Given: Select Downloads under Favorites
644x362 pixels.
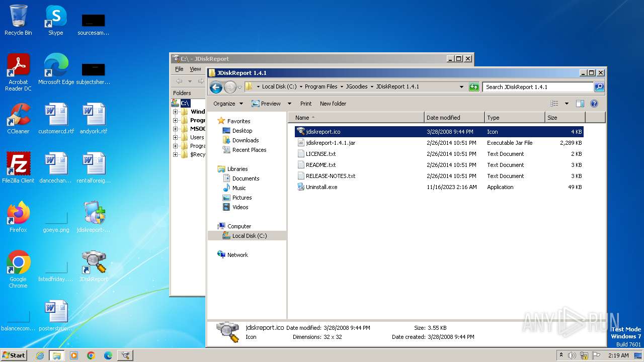Looking at the screenshot, I should 246,140.
